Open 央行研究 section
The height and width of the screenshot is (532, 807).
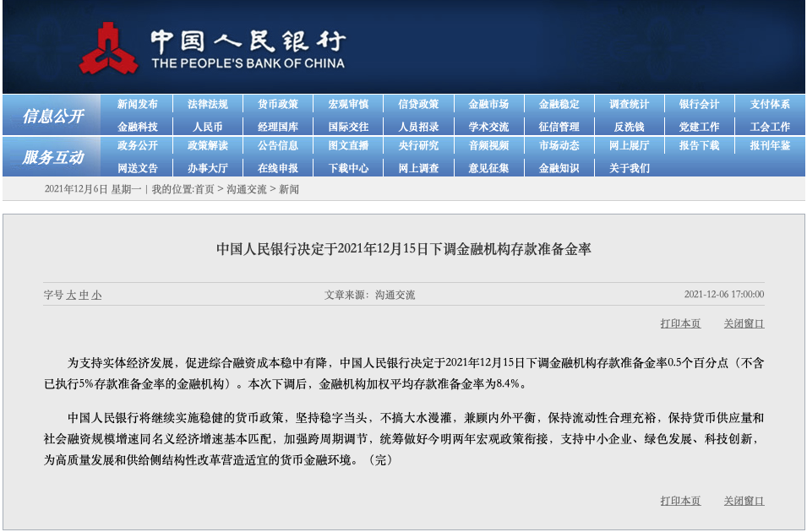coord(418,145)
